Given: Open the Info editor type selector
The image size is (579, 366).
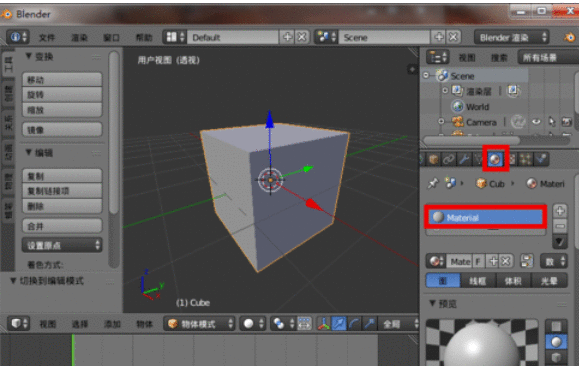Looking at the screenshot, I should 18,37.
